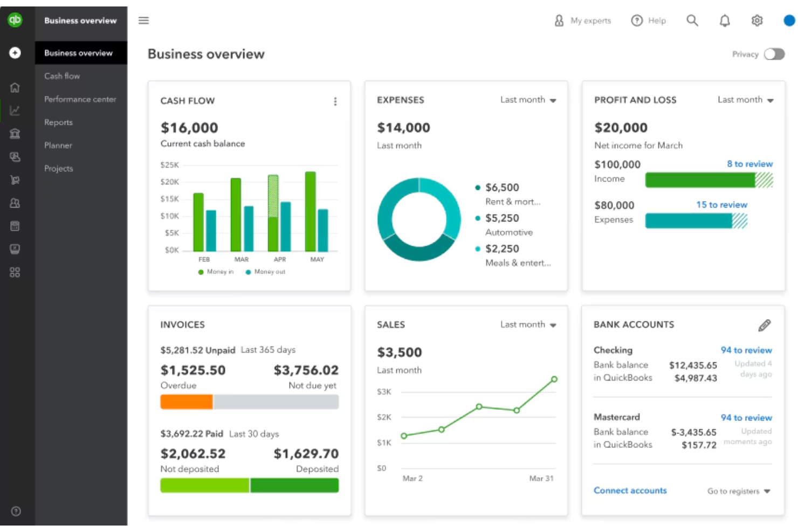Click the orange Overdue invoices bar
Viewport: 798px width, 532px height.
(x=187, y=402)
